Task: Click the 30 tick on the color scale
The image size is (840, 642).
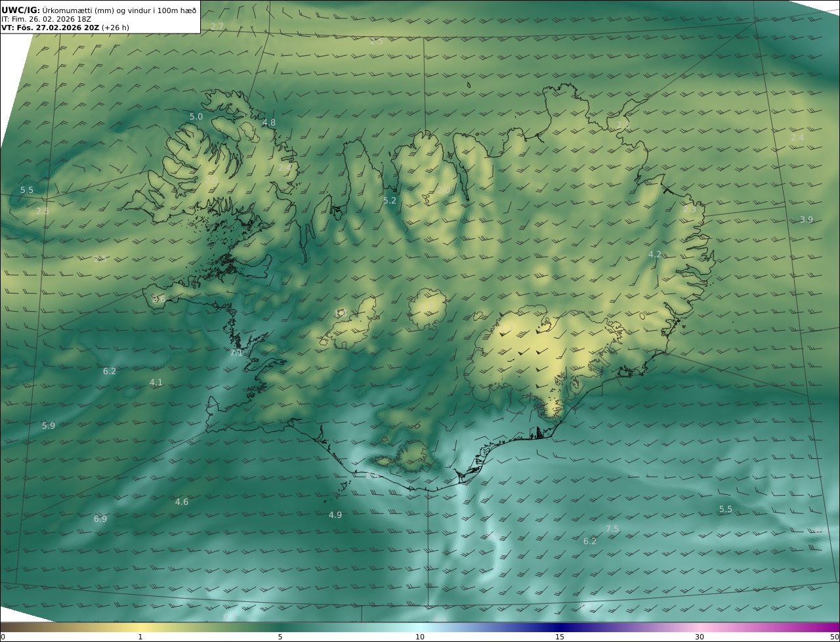Action: click(700, 637)
